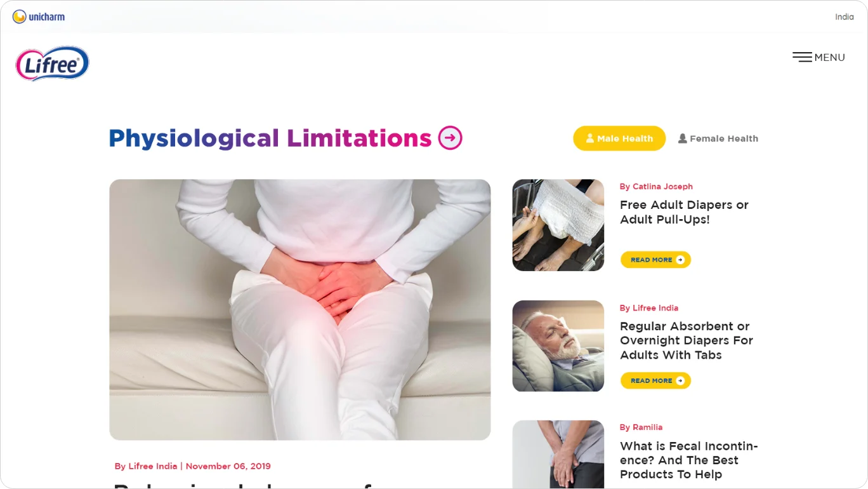Open the featured article's main image
This screenshot has height=489, width=868.
tap(300, 310)
